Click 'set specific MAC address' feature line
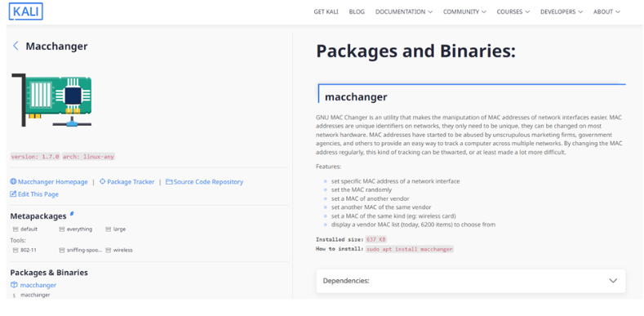This screenshot has width=644, height=316. click(396, 180)
